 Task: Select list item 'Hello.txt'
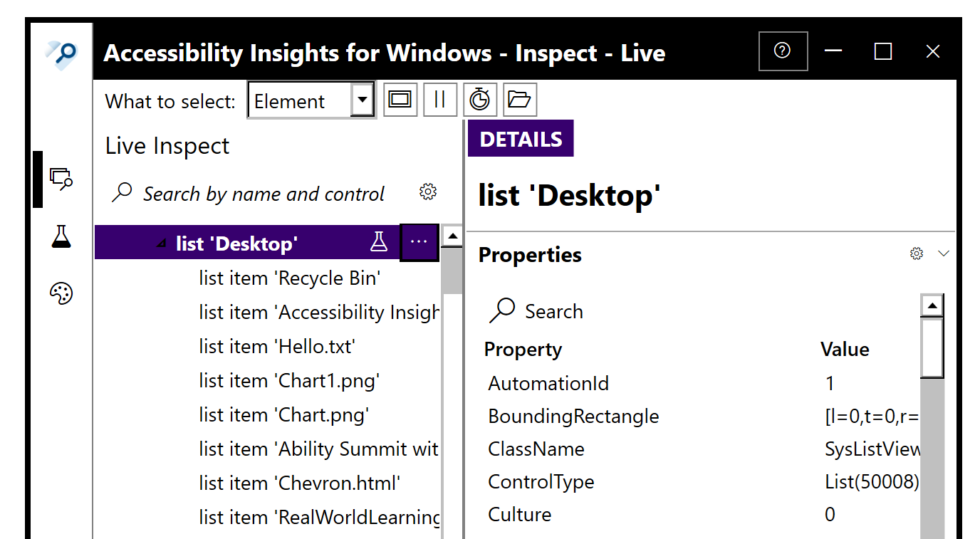[277, 346]
